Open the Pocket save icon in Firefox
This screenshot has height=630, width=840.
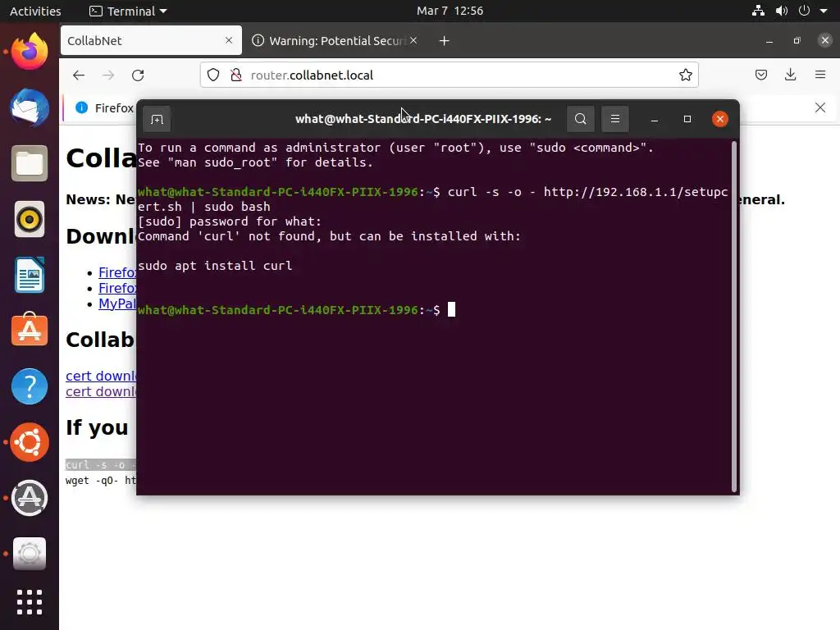coord(761,75)
